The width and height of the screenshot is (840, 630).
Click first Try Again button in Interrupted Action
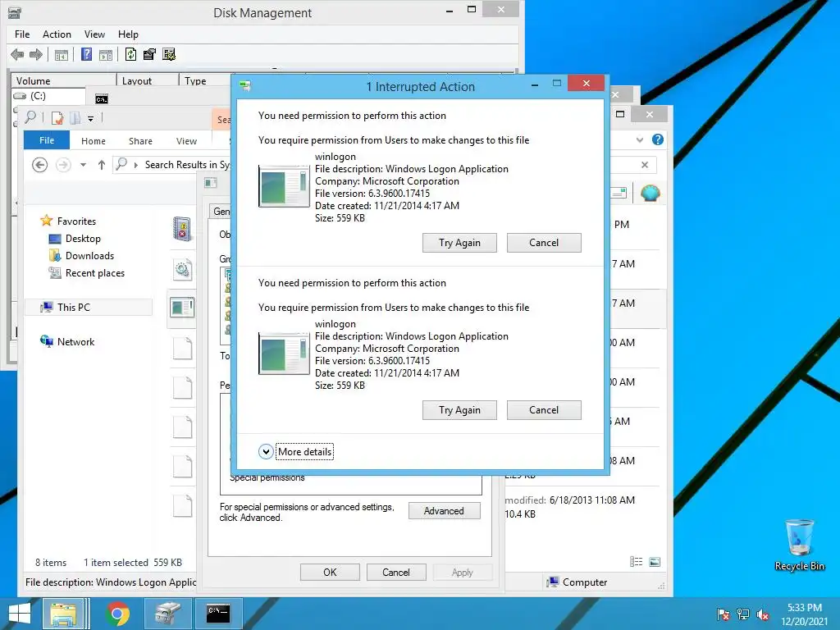(x=459, y=243)
